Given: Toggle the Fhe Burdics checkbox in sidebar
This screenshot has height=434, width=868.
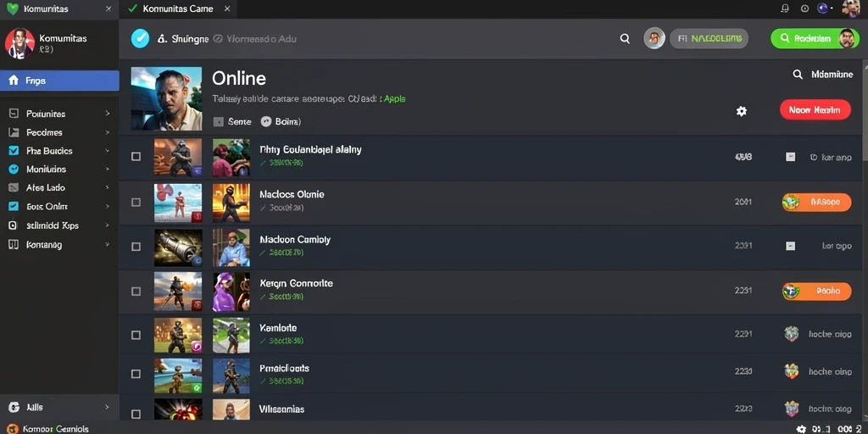Looking at the screenshot, I should point(14,151).
